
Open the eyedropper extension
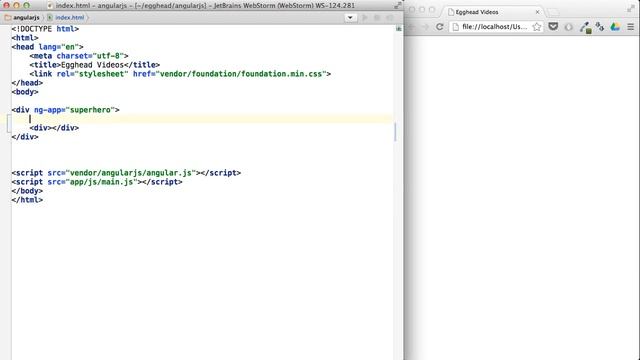[x=585, y=27]
